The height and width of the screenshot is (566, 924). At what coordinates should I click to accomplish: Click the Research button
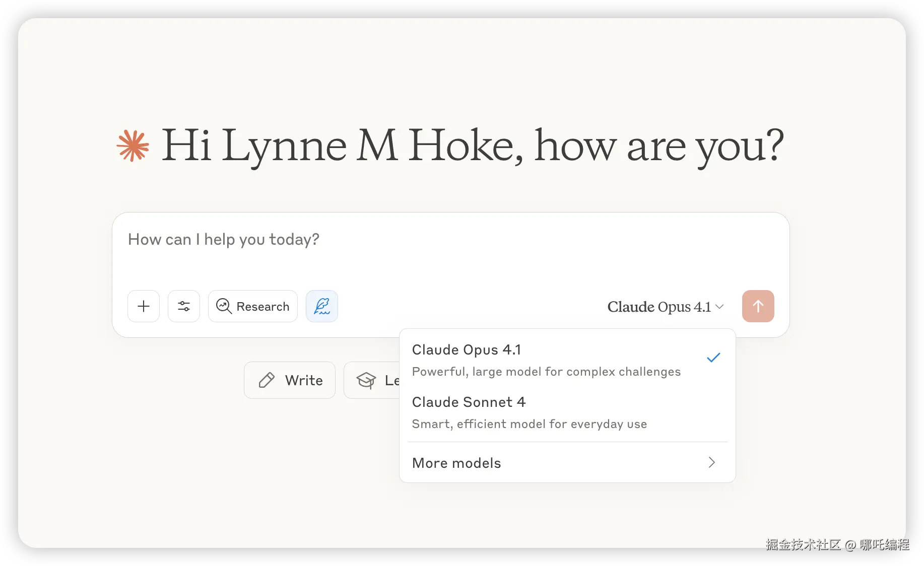pos(253,306)
